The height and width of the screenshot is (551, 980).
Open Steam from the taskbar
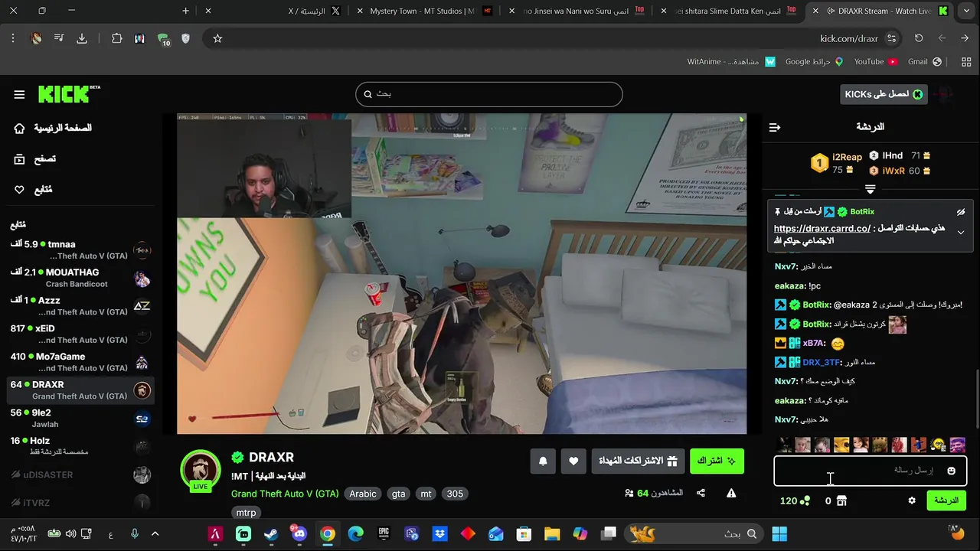pos(271,533)
